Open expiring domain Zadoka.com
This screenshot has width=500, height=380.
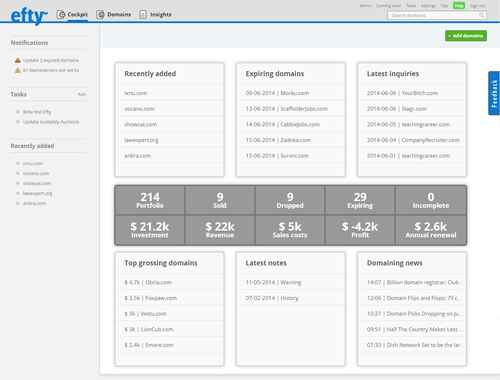pyautogui.click(x=278, y=140)
